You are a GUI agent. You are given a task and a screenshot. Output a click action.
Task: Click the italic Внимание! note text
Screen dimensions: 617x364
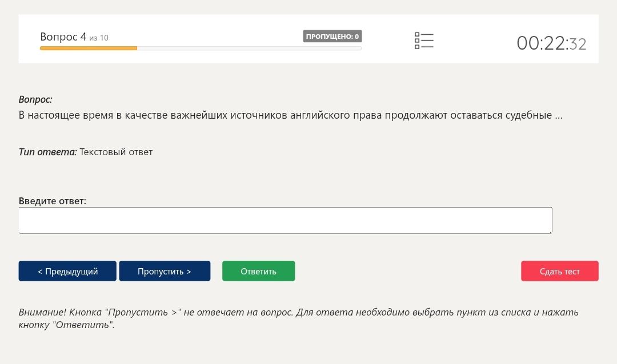click(299, 318)
